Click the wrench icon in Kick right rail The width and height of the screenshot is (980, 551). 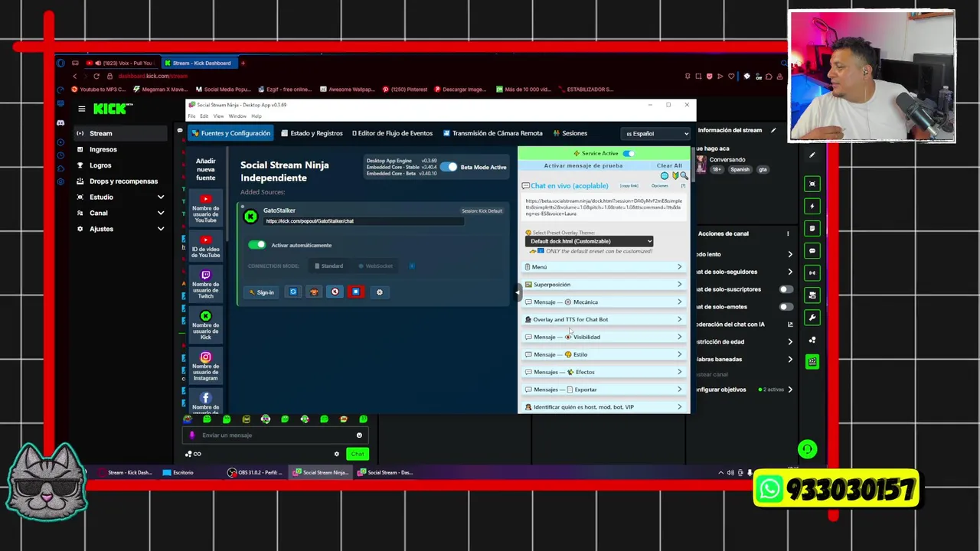[812, 318]
